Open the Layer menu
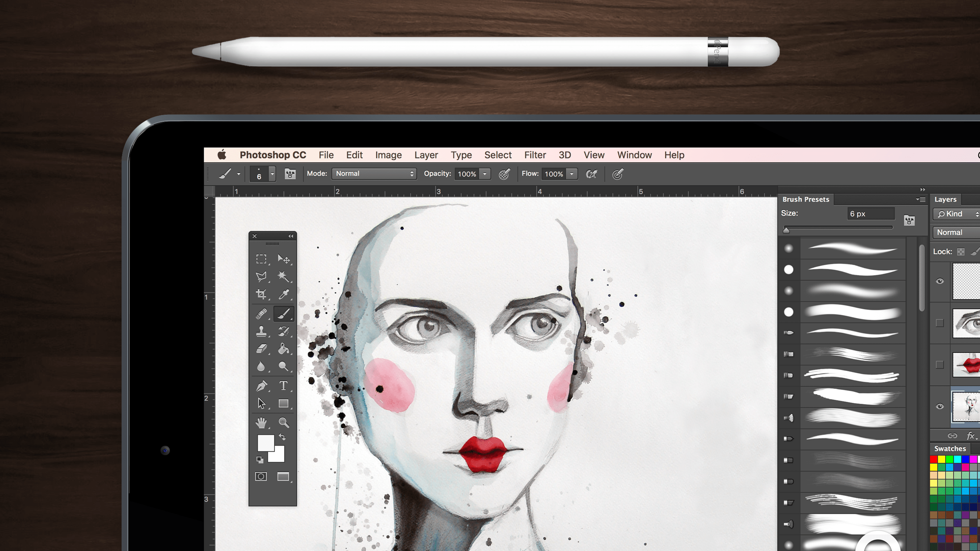 click(427, 155)
